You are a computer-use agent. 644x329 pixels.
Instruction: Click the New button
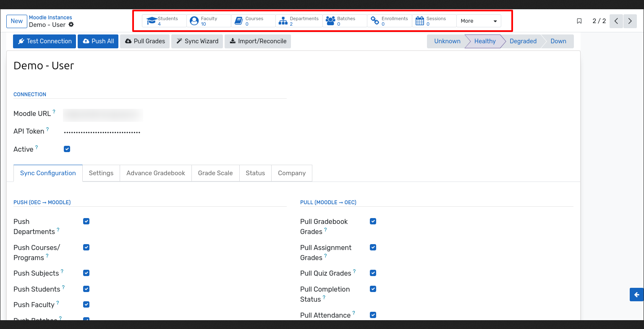point(17,21)
